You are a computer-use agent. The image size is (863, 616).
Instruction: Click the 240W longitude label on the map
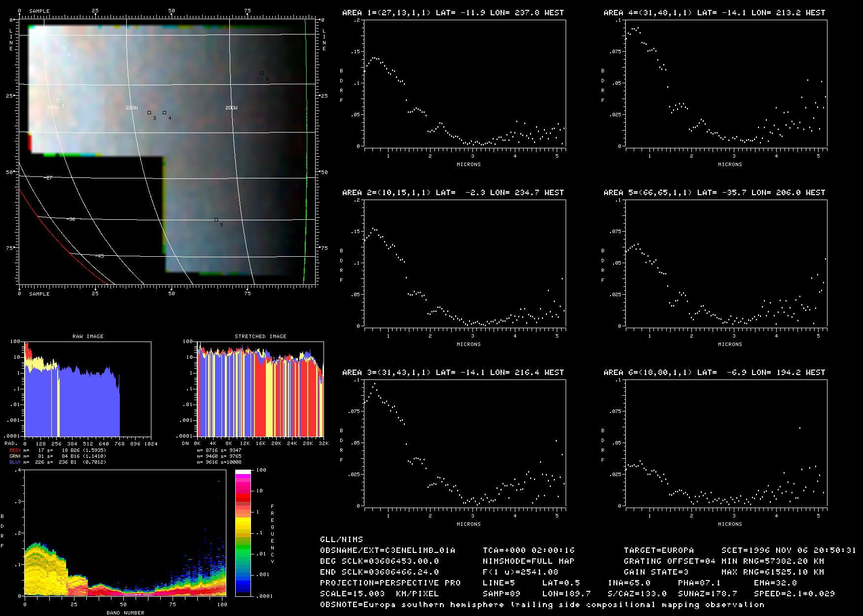click(x=53, y=107)
